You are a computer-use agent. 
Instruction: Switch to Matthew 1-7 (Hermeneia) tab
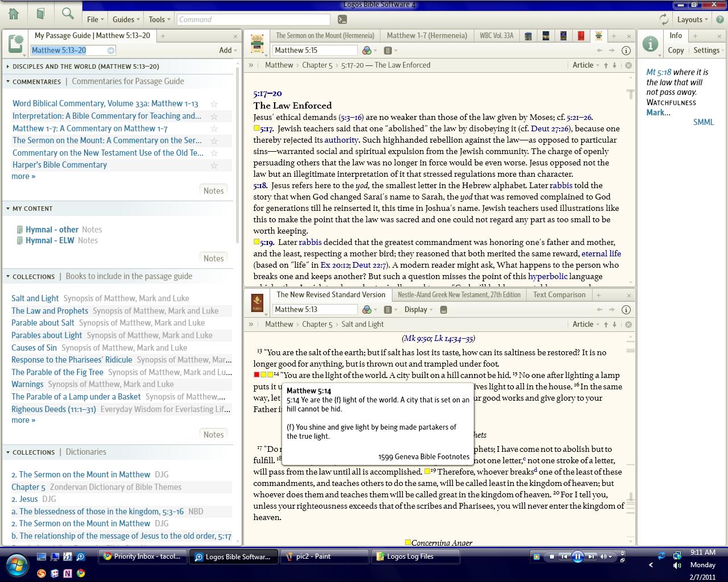tap(427, 35)
